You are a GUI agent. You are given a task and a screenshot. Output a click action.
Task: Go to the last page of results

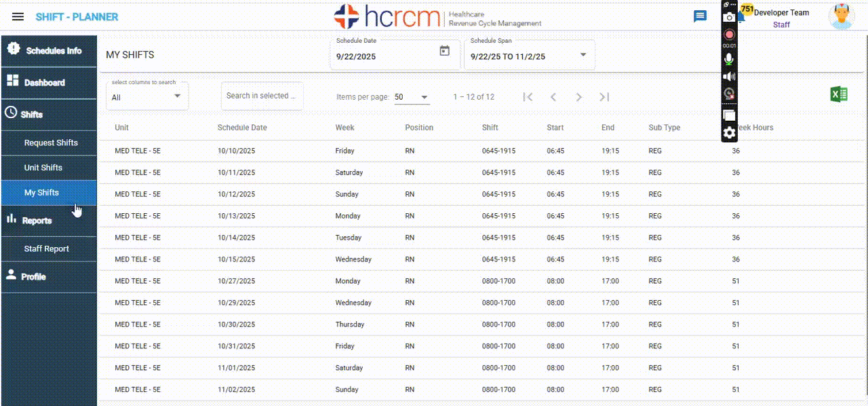tap(604, 97)
